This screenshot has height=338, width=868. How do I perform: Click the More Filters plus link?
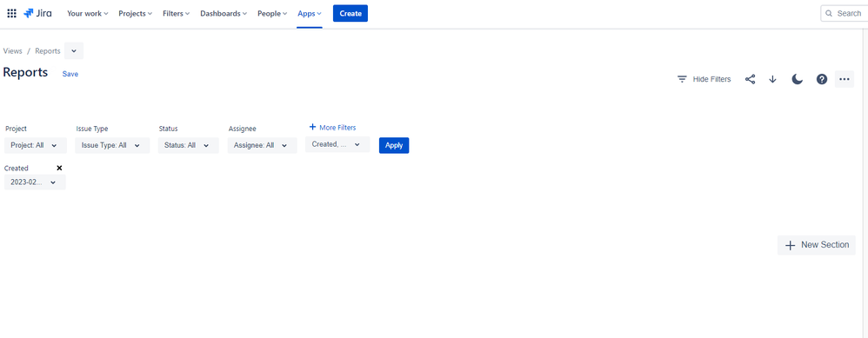[332, 127]
